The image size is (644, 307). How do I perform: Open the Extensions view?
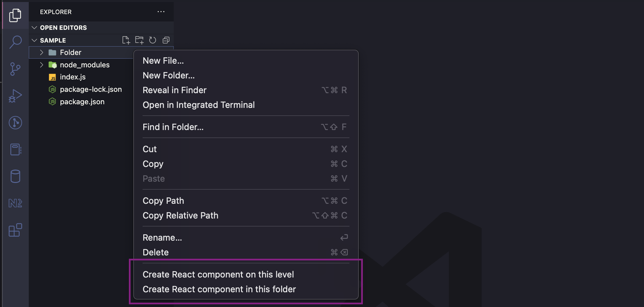click(x=15, y=230)
